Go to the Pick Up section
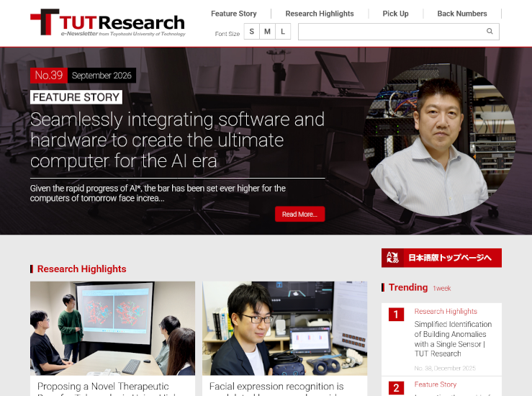This screenshot has height=396, width=532. pos(396,14)
